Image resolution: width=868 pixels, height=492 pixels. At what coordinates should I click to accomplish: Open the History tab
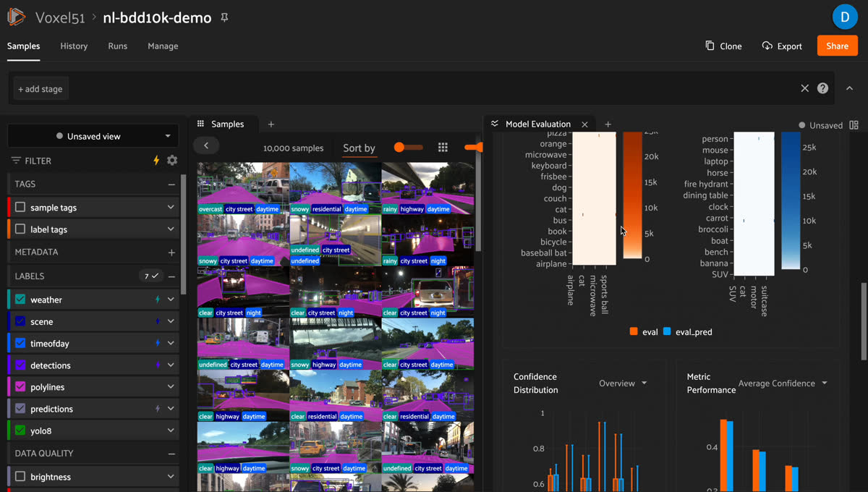[x=74, y=46]
